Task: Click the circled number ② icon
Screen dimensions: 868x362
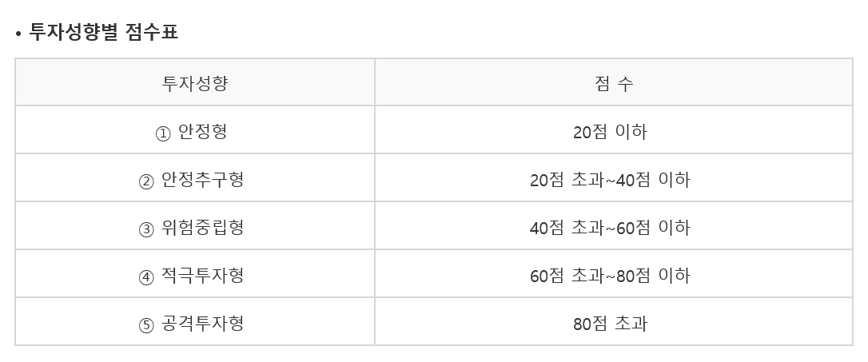Action: [x=146, y=181]
